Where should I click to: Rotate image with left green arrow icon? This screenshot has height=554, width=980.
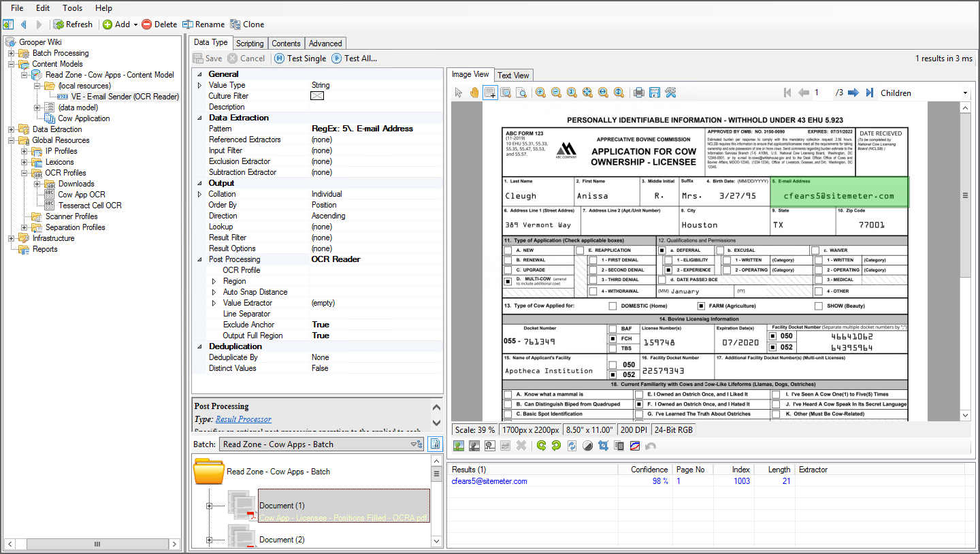click(x=541, y=446)
